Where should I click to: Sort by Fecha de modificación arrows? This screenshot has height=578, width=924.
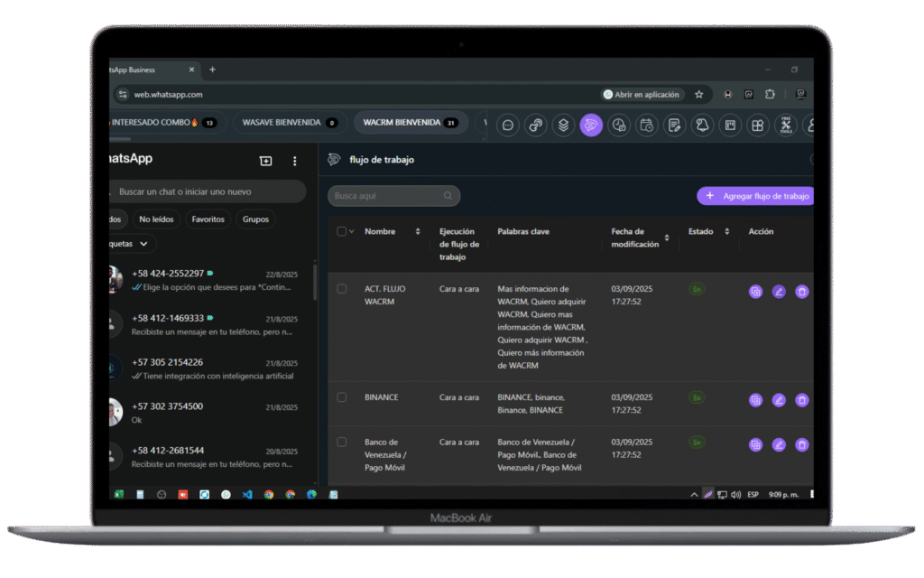click(x=667, y=238)
